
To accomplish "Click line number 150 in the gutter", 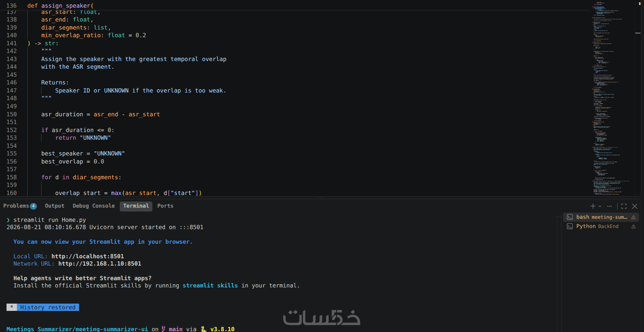I will click(12, 114).
